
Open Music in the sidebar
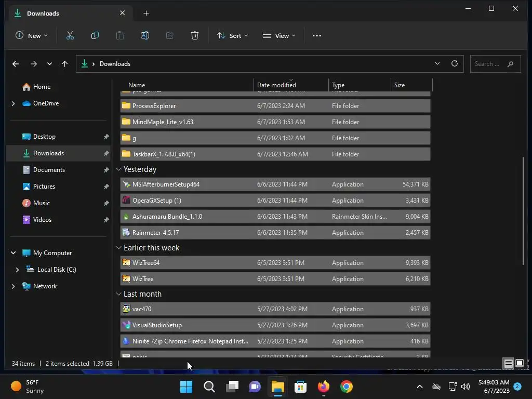coord(42,203)
